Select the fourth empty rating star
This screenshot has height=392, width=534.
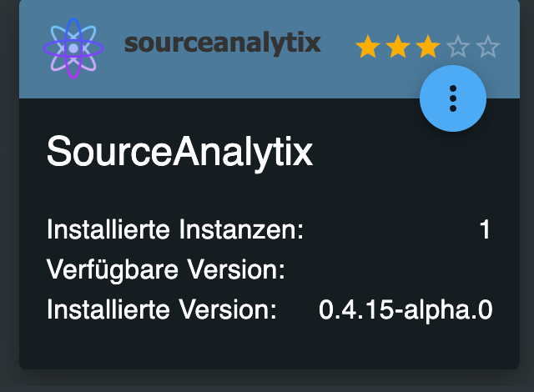pos(457,47)
